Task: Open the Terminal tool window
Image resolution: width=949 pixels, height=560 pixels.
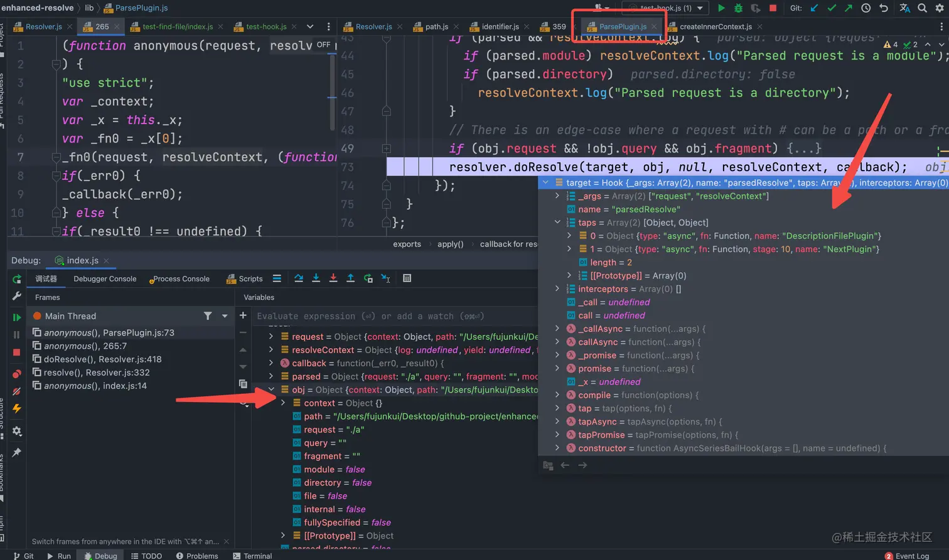Action: click(252, 556)
